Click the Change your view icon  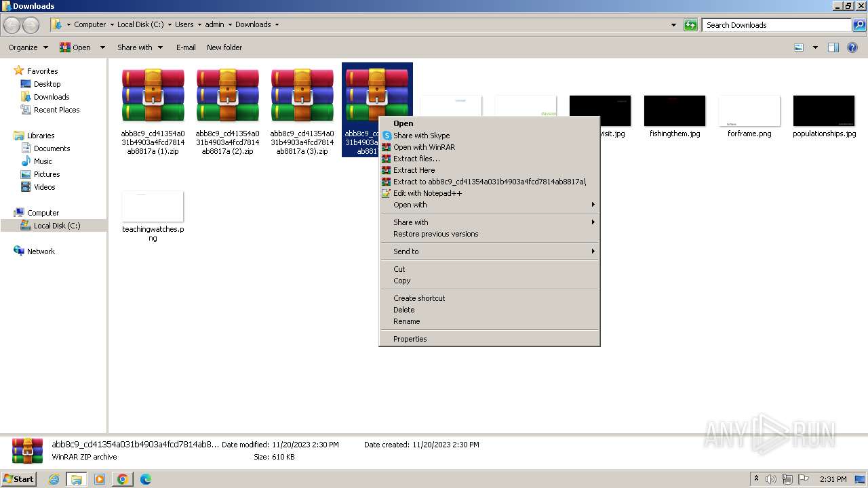click(799, 47)
